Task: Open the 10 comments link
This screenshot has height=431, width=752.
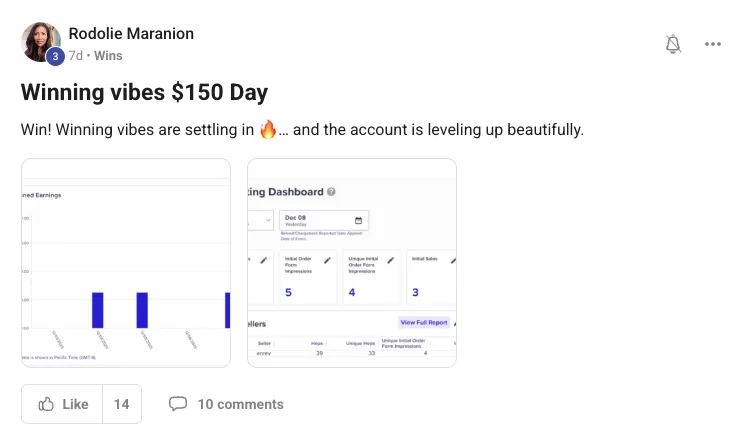Action: point(240,404)
